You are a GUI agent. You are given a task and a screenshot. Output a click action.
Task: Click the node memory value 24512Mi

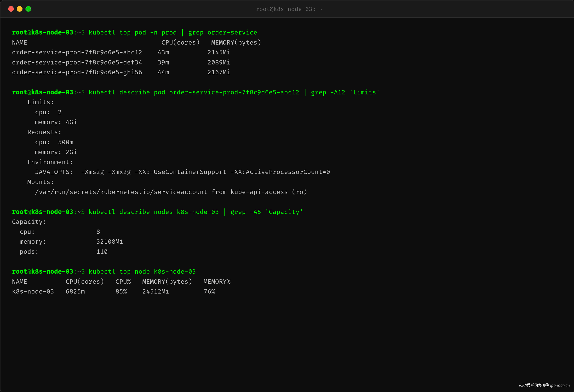pos(156,292)
